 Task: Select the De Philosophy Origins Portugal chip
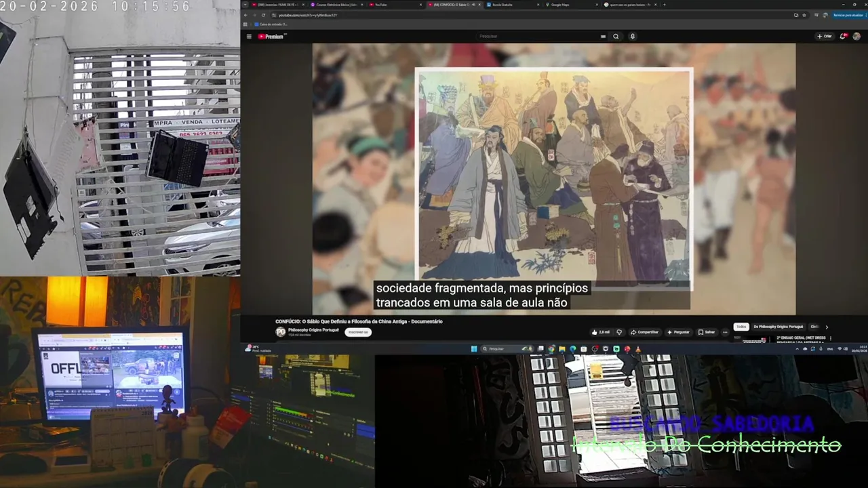pyautogui.click(x=778, y=327)
